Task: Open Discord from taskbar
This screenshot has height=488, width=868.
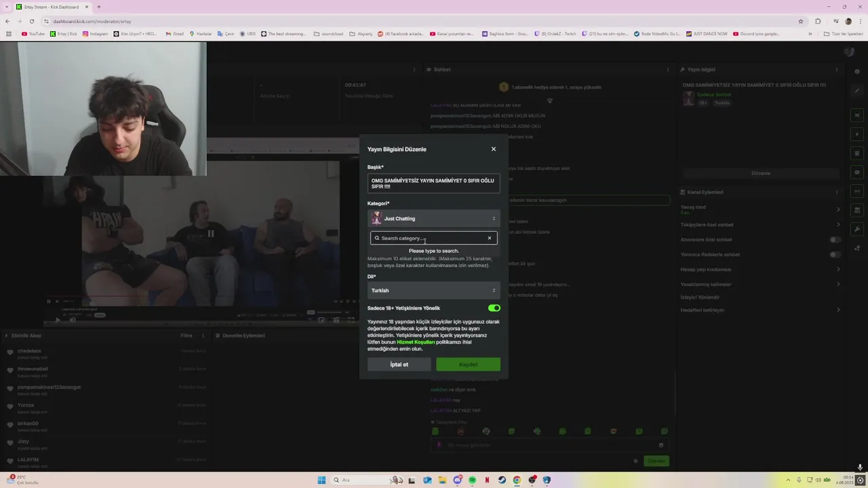Action: click(457, 480)
